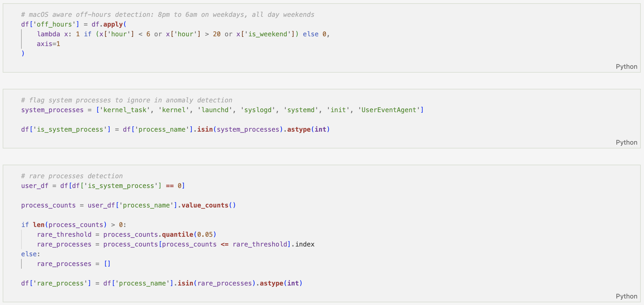Click the 'UserEventAgent' string in the list
Screen dimensions: 644x305
coord(389,110)
